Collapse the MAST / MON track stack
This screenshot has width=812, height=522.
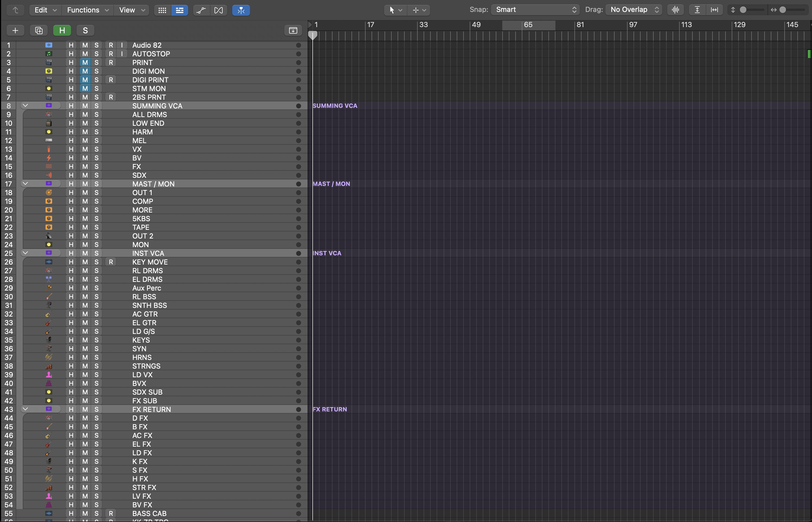25,183
